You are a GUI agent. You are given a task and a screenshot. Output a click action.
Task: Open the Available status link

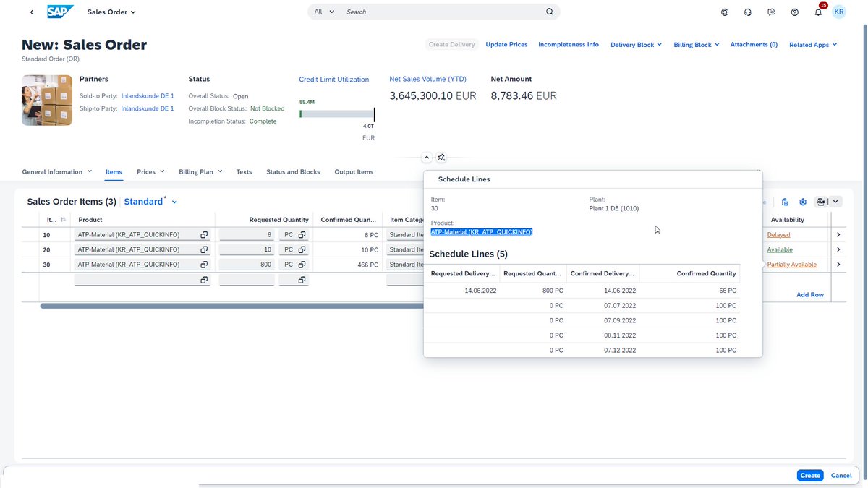click(x=780, y=249)
